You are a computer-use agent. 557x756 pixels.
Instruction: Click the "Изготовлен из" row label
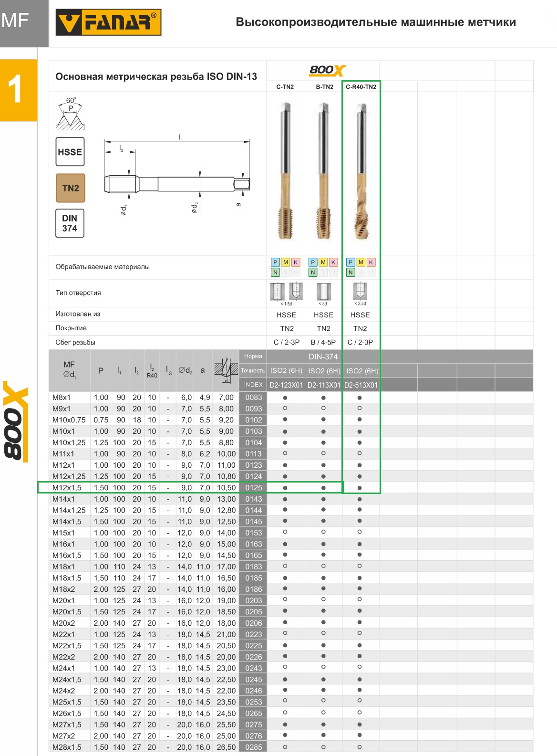coord(78,314)
